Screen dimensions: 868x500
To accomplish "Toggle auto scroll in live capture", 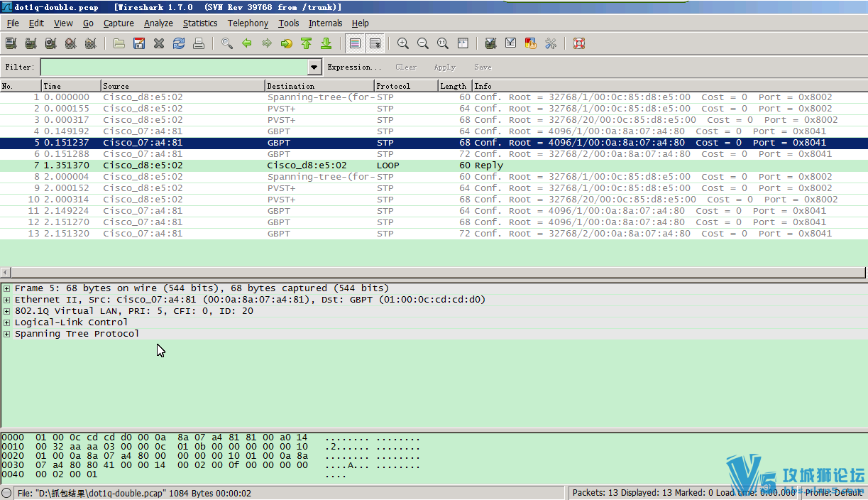I will (375, 43).
